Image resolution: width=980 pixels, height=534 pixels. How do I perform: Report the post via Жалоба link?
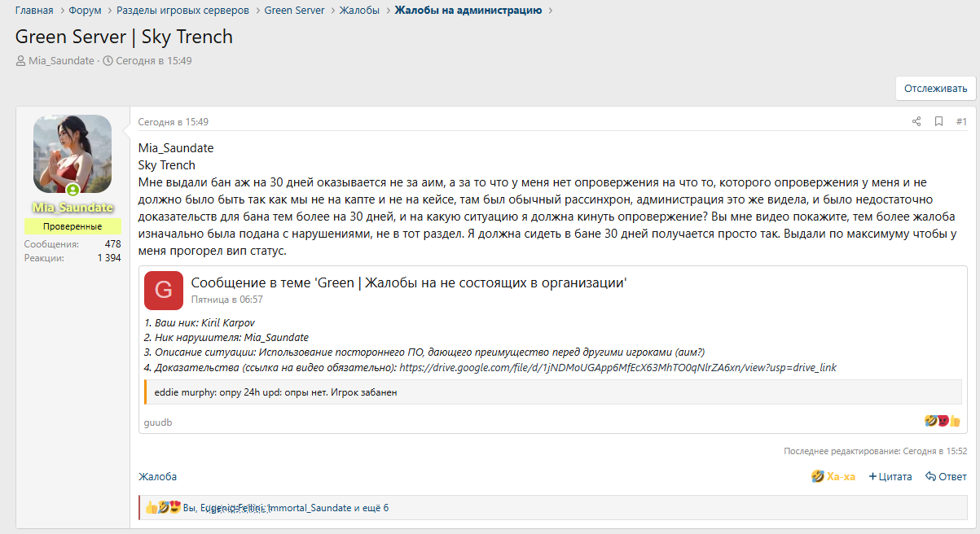157,476
